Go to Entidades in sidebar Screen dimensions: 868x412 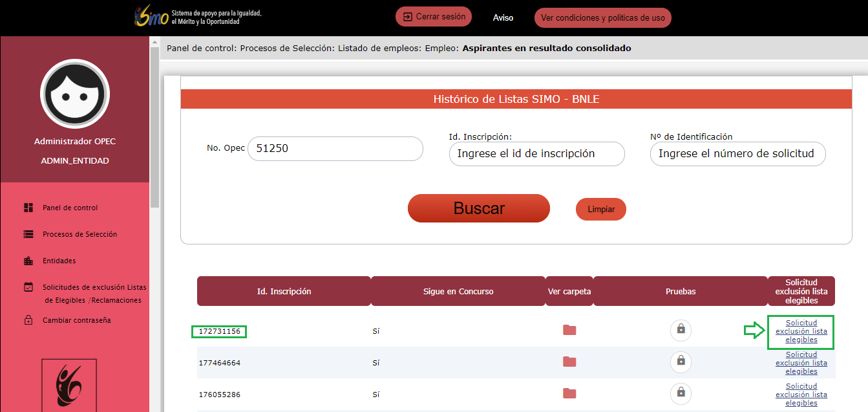(x=59, y=261)
